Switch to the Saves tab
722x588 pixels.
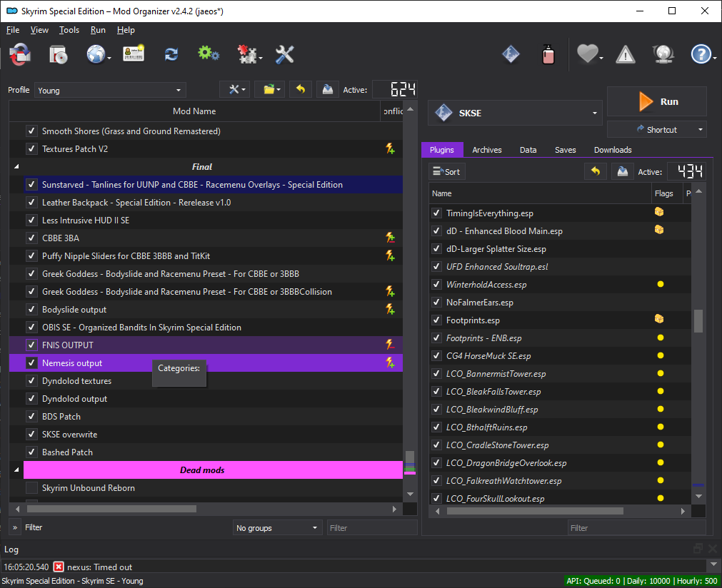click(x=565, y=150)
